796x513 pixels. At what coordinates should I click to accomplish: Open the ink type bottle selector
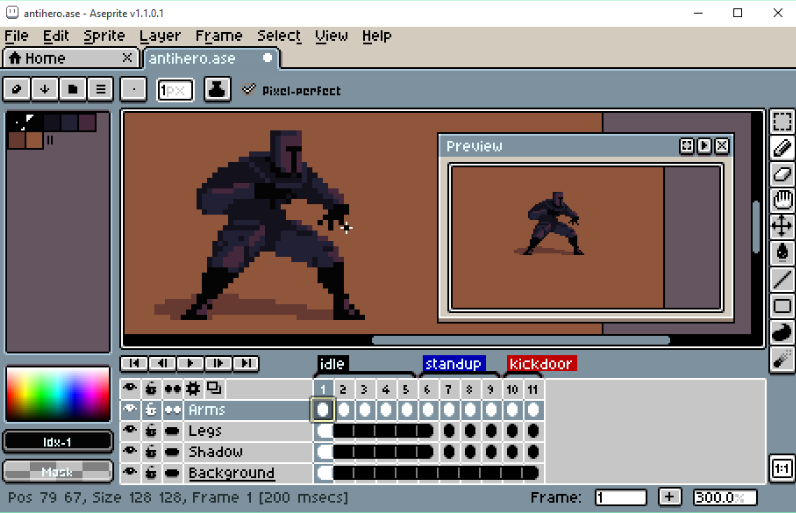(217, 90)
